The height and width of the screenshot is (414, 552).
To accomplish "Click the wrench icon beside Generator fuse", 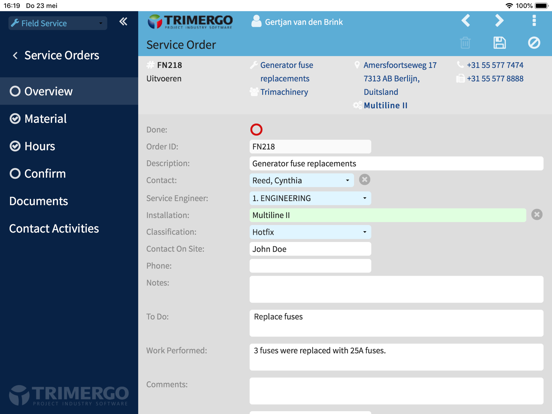I will (253, 65).
